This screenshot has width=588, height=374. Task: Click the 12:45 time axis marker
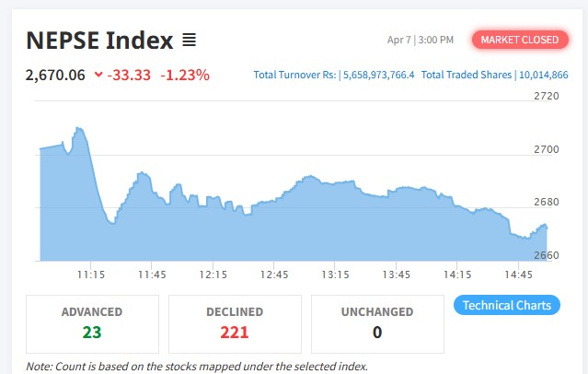274,275
